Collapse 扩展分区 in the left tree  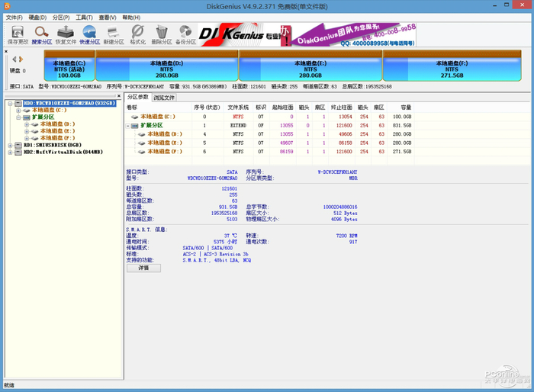pyautogui.click(x=18, y=117)
